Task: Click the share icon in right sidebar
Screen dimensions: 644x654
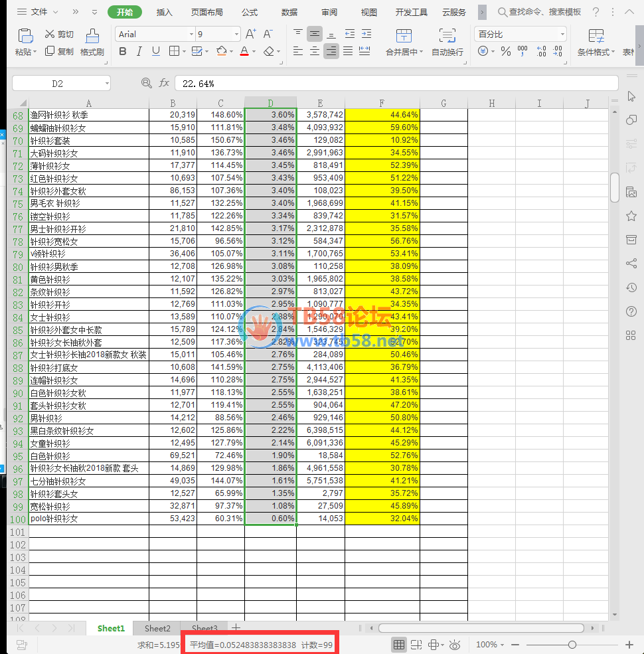Action: [x=631, y=264]
